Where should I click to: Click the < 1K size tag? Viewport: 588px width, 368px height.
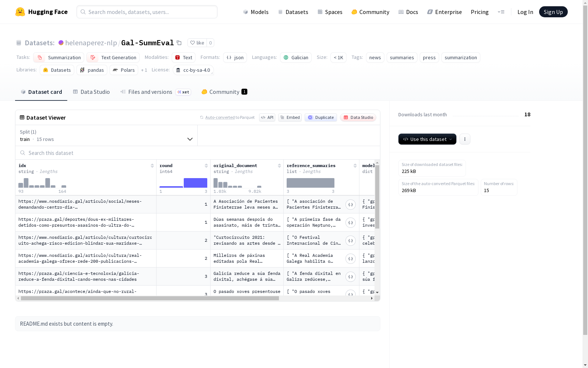pos(338,57)
